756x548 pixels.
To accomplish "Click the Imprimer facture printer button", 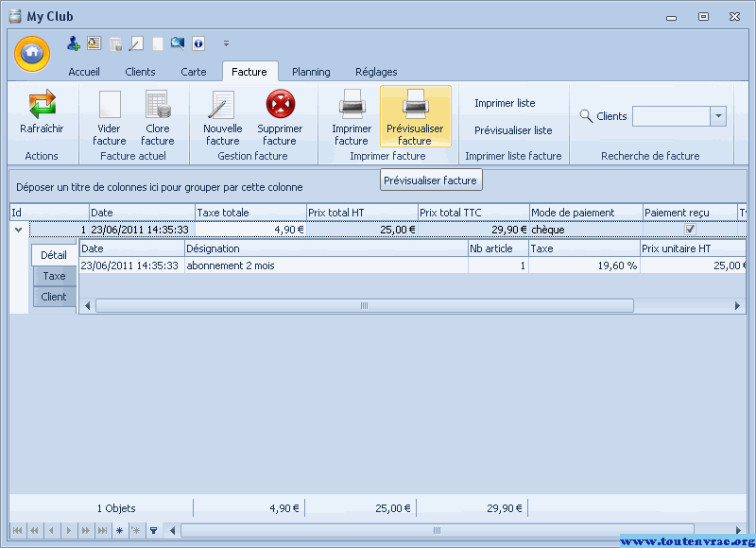I will pos(352,117).
